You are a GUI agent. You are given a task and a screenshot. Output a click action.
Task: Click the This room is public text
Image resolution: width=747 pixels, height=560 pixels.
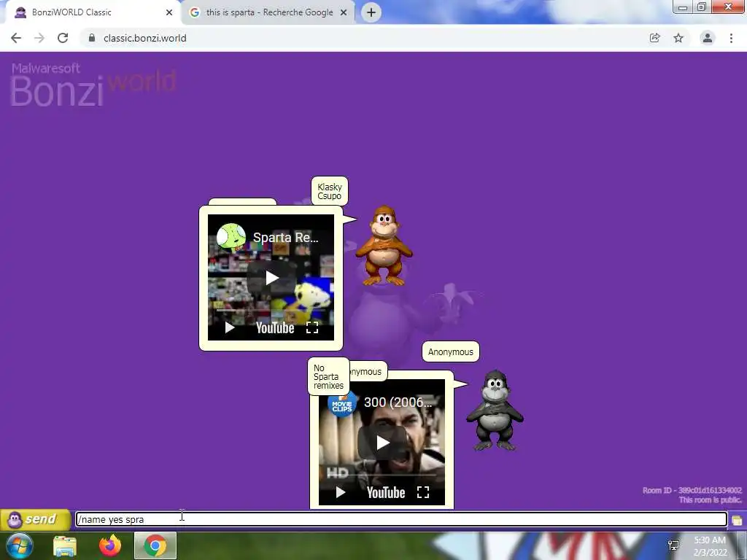[711, 500]
